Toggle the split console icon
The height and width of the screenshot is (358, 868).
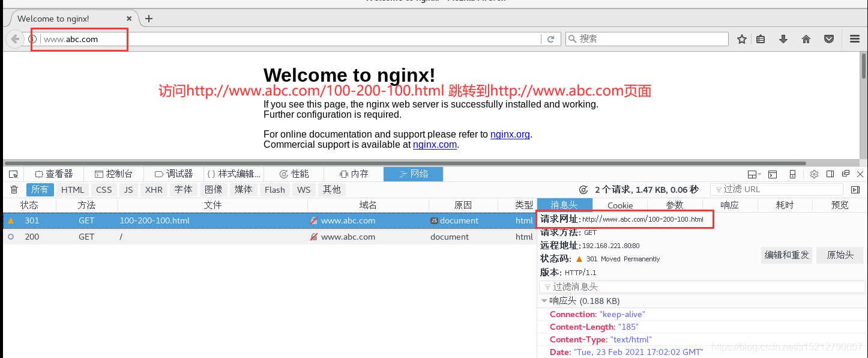click(x=773, y=174)
